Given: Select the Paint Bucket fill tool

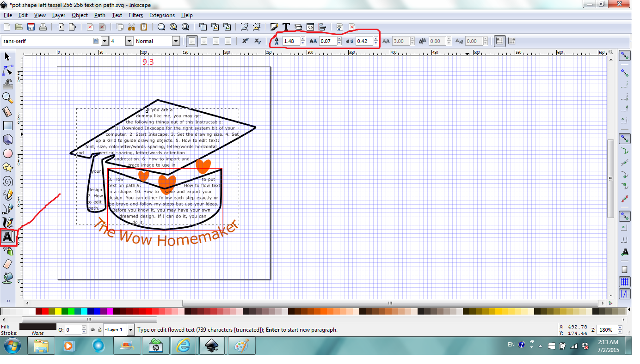Looking at the screenshot, I should click(7, 278).
